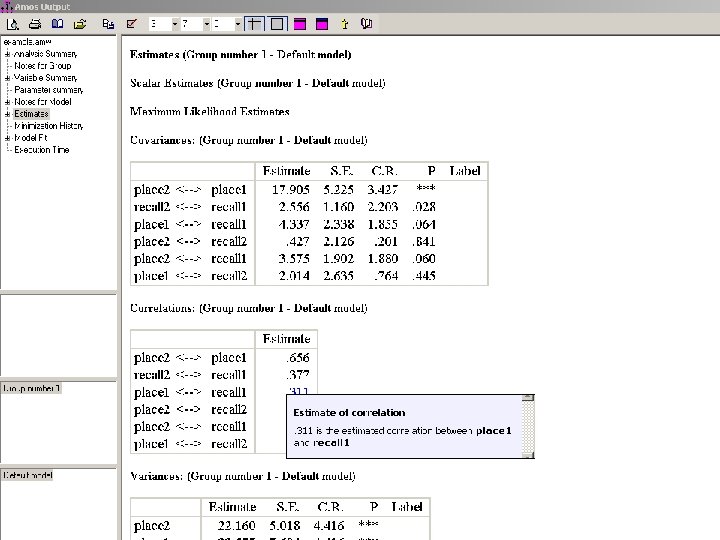Click the first magenta table color icon

(x=300, y=24)
